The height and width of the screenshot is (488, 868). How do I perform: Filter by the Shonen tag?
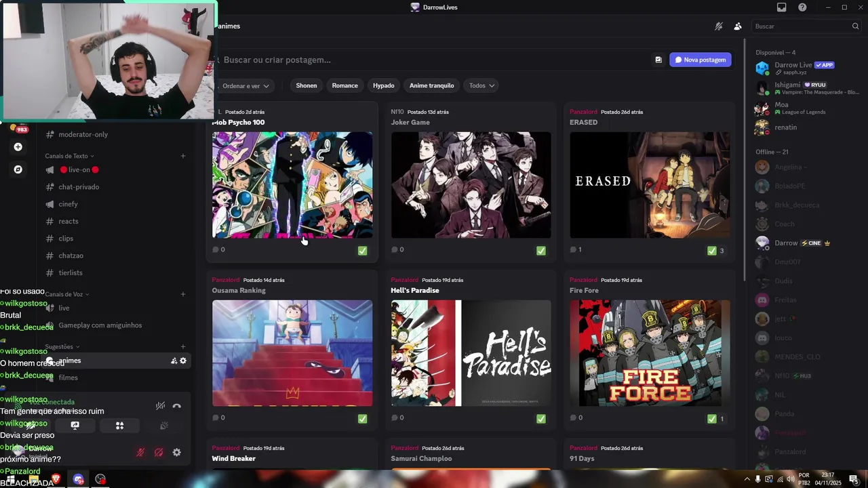point(306,85)
